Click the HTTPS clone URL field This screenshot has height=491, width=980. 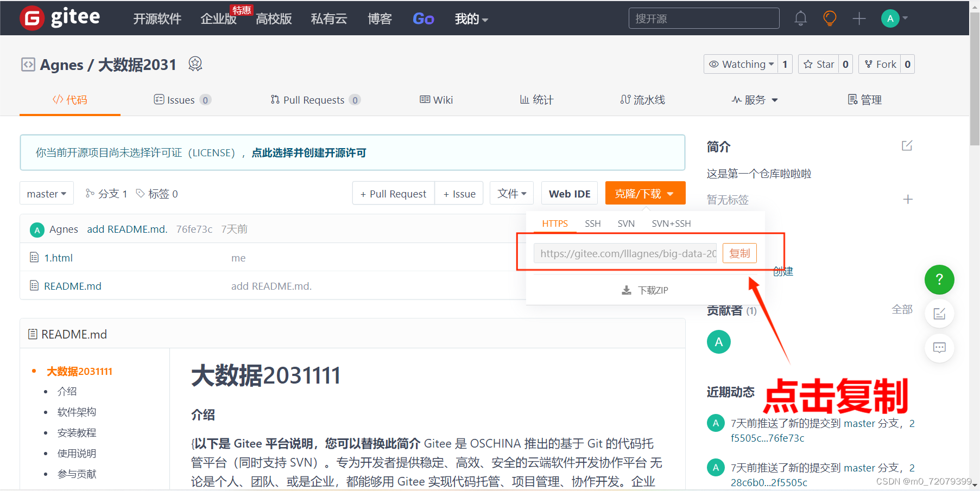[625, 253]
